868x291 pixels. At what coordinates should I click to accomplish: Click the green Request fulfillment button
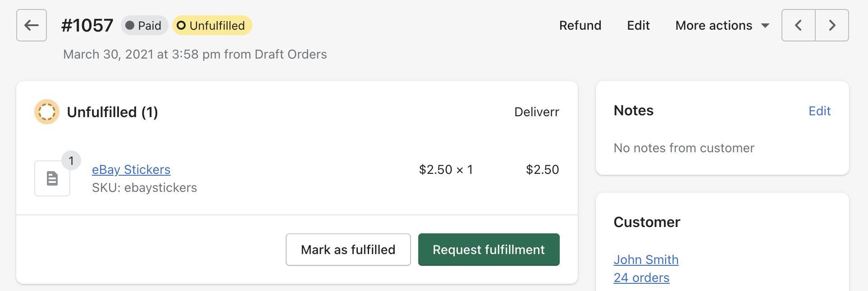[x=489, y=250]
